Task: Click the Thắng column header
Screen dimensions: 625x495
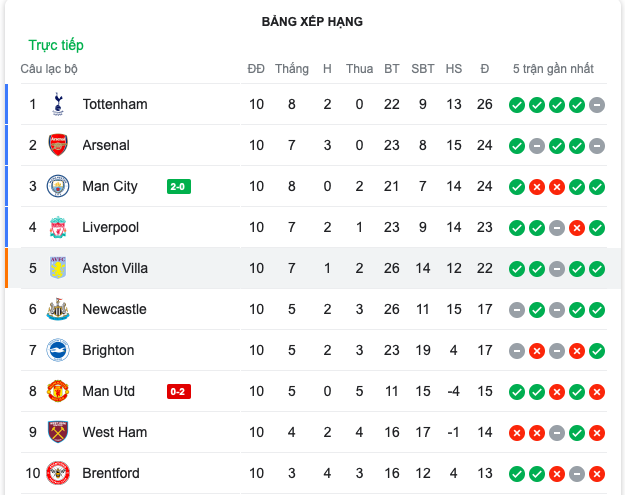Action: [x=292, y=69]
